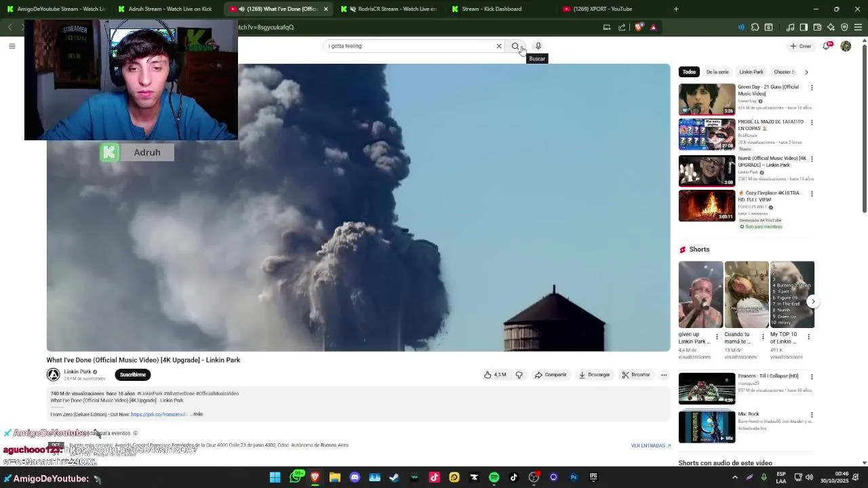
Task: Open the browser main hamburger menu
Action: (x=858, y=27)
